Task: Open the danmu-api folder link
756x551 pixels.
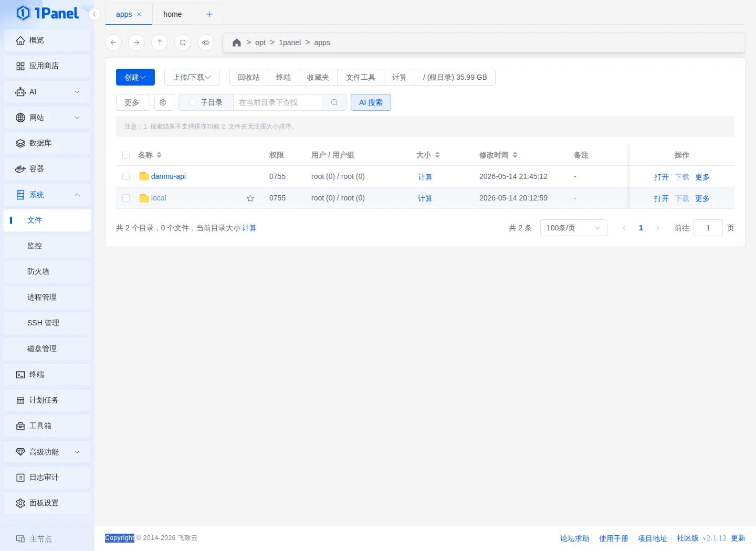Action: click(x=169, y=176)
